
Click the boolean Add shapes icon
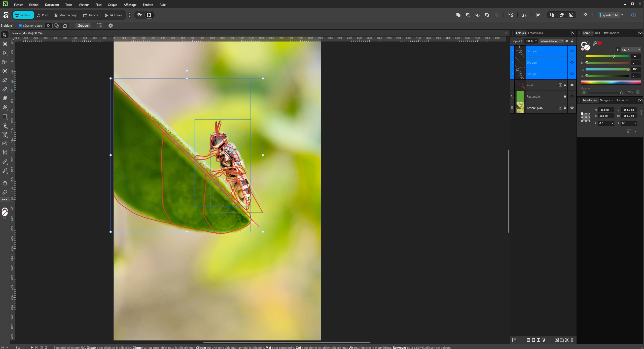click(x=458, y=15)
